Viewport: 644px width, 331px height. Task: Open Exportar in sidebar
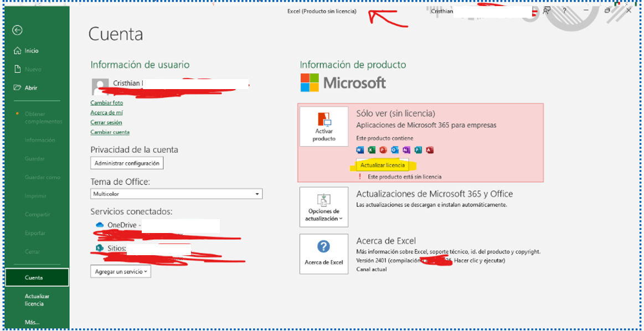[35, 233]
